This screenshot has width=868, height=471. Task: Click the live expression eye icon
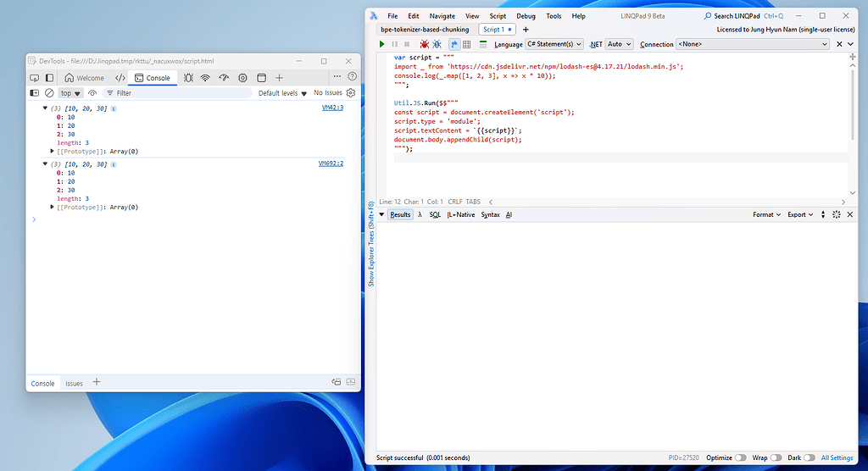click(92, 93)
